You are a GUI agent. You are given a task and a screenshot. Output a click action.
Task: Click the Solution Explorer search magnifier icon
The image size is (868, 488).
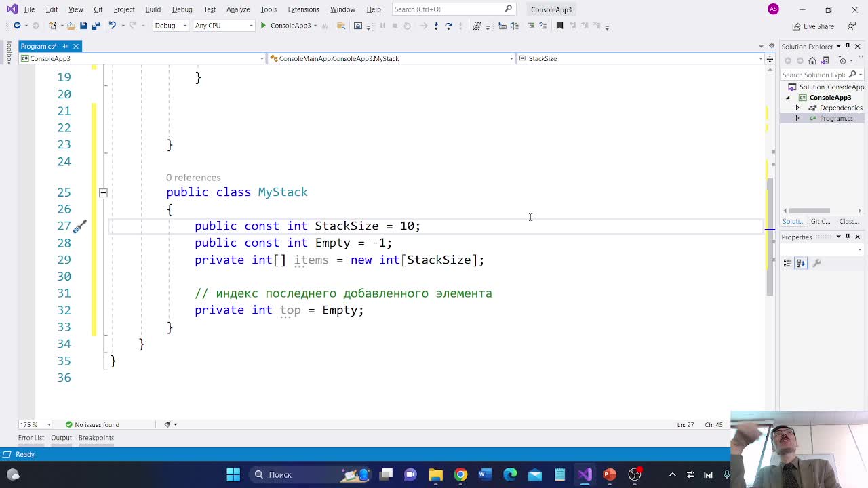(852, 75)
